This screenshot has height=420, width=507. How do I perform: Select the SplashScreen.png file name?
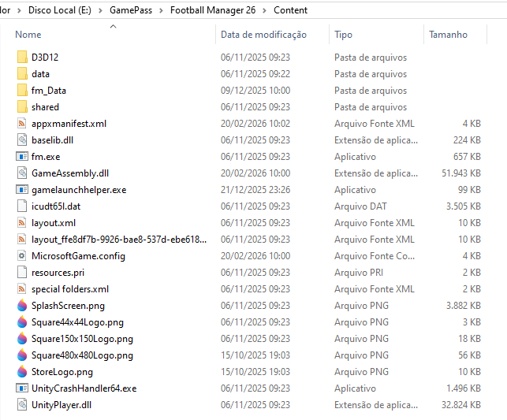68,306
